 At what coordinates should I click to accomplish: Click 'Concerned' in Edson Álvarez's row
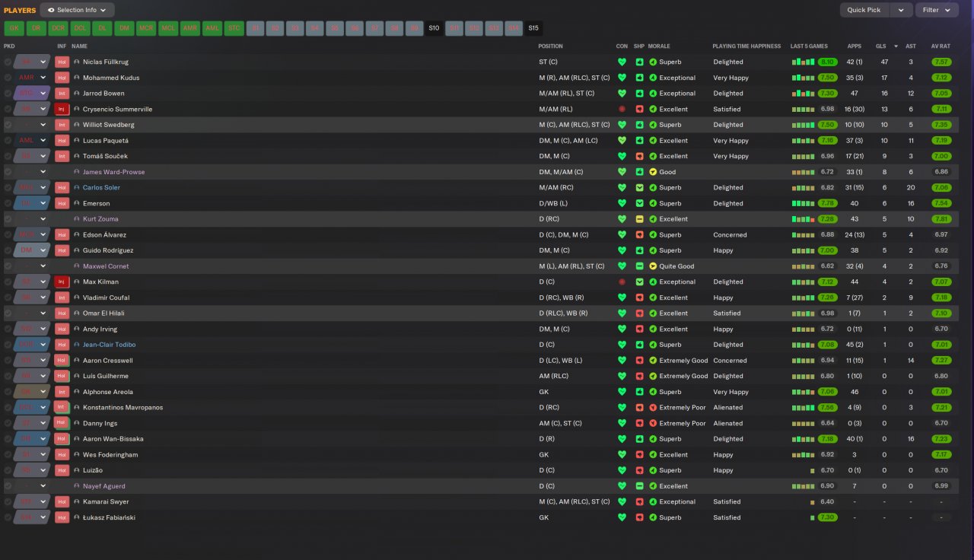click(x=730, y=234)
